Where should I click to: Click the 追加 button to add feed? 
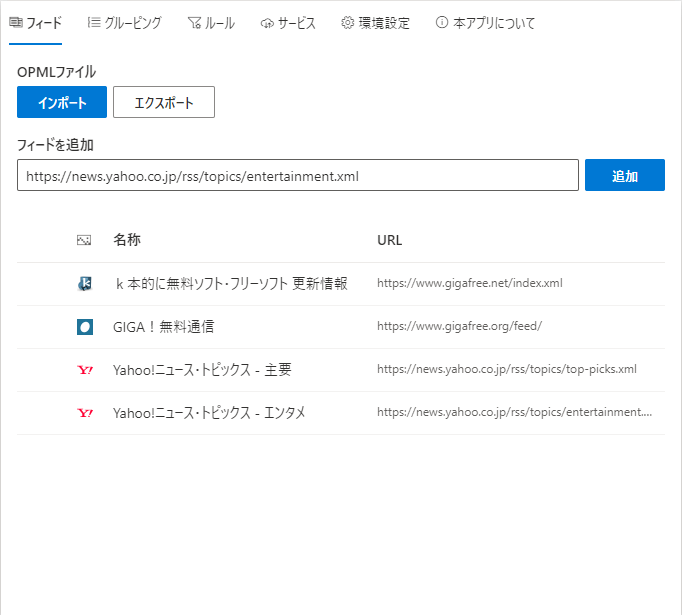pos(625,175)
